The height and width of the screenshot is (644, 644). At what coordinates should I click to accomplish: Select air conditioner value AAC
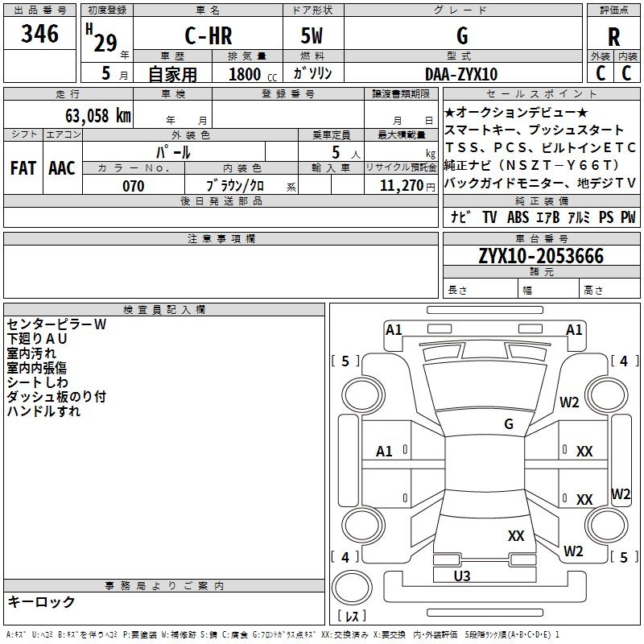tap(62, 168)
